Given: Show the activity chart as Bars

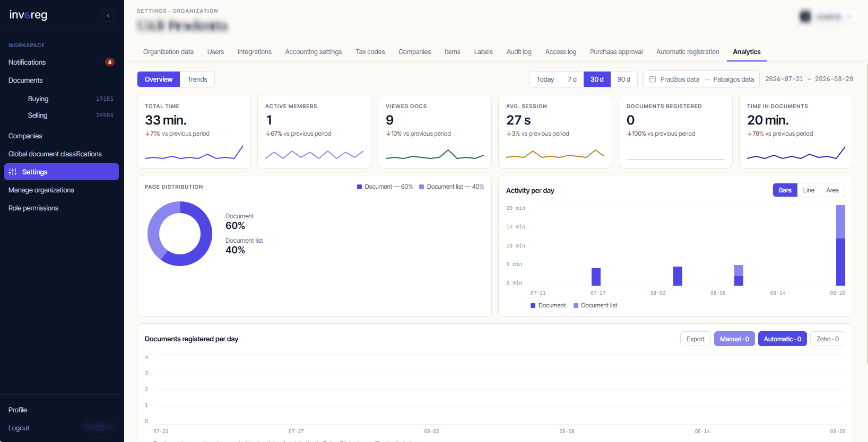Looking at the screenshot, I should (785, 190).
